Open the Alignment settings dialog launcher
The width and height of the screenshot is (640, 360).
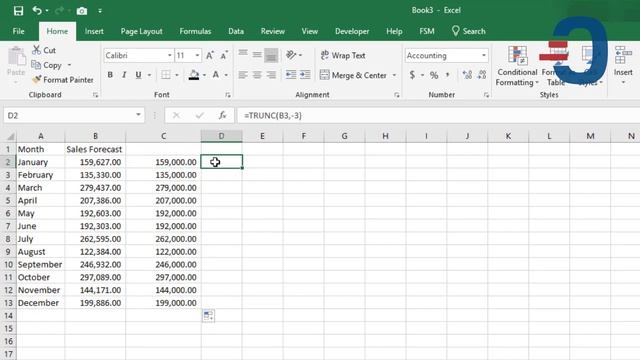[397, 95]
